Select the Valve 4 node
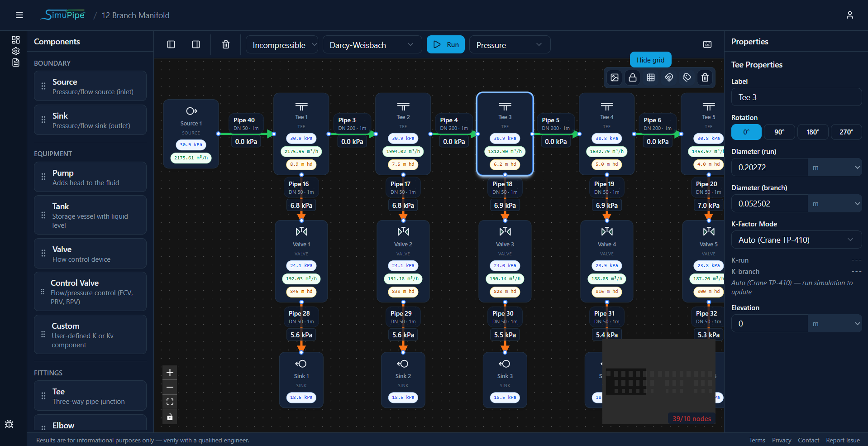 tap(607, 261)
